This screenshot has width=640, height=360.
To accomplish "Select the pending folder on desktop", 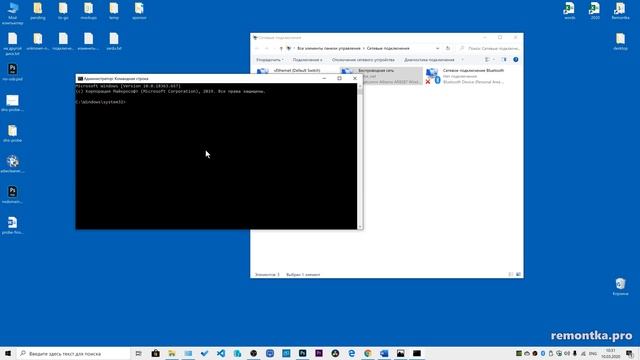I will (38, 11).
